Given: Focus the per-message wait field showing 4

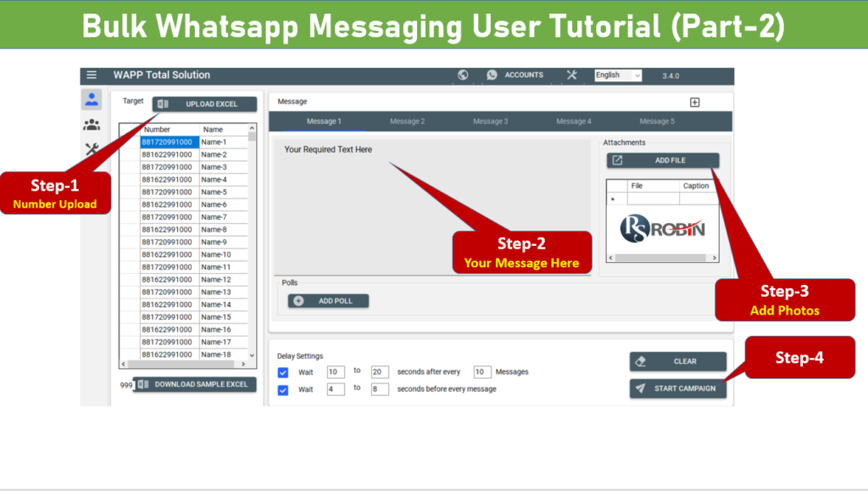Looking at the screenshot, I should pyautogui.click(x=336, y=389).
